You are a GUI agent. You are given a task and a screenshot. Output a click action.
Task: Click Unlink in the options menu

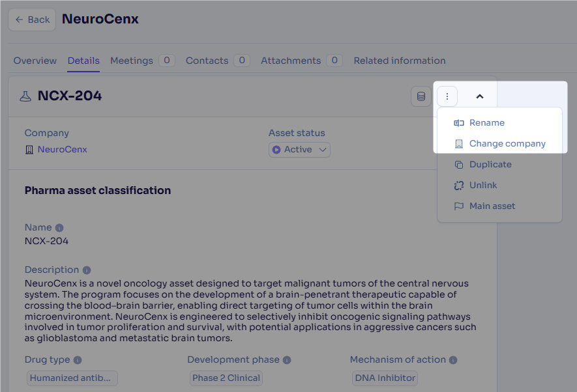tap(482, 186)
